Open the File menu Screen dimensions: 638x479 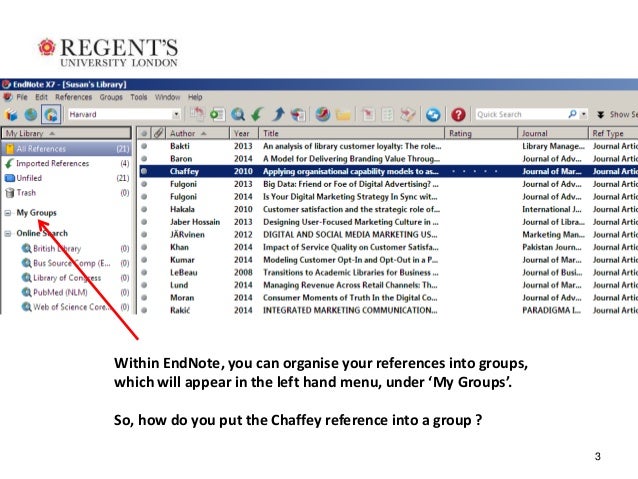point(22,97)
